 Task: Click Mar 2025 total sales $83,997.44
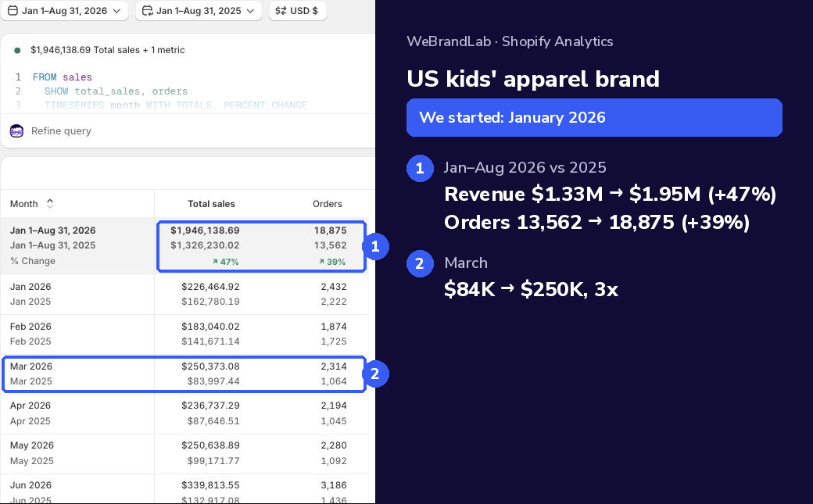tap(213, 381)
